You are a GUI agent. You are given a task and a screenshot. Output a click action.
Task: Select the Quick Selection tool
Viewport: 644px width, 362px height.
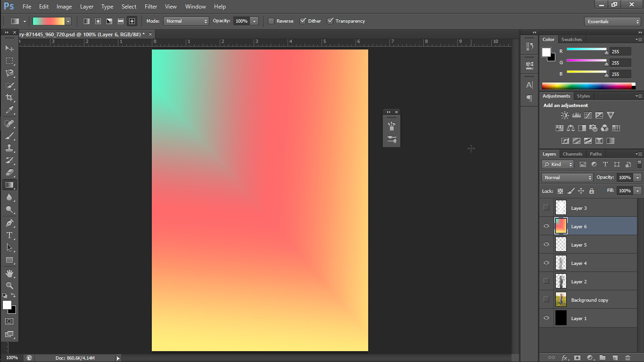click(9, 85)
